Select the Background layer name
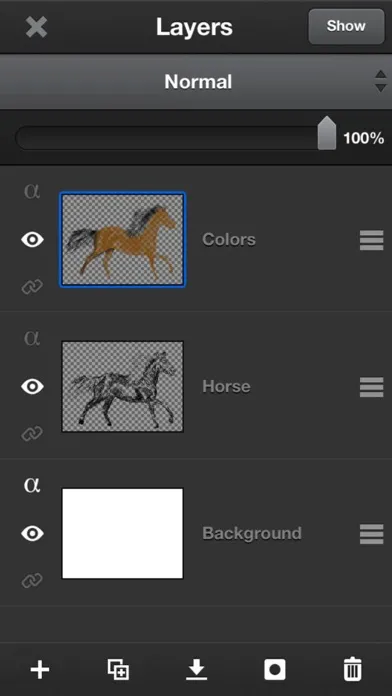This screenshot has height=696, width=392. click(x=252, y=533)
